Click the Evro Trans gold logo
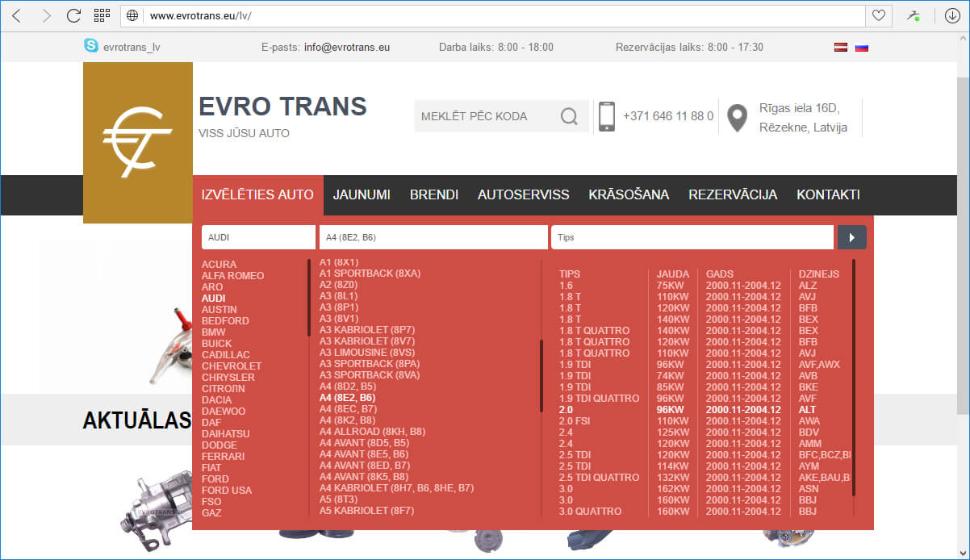 [x=138, y=143]
